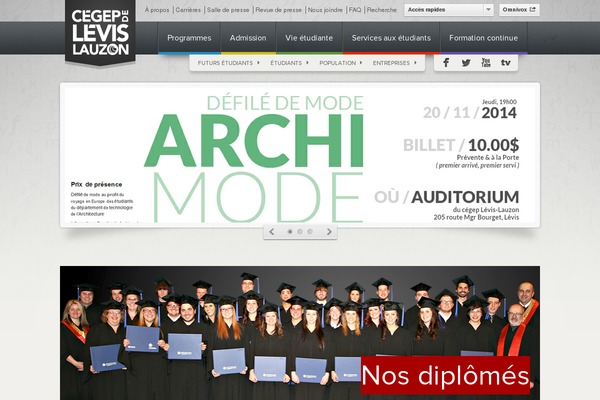The width and height of the screenshot is (600, 400).
Task: Follow the À propos link
Action: click(157, 10)
